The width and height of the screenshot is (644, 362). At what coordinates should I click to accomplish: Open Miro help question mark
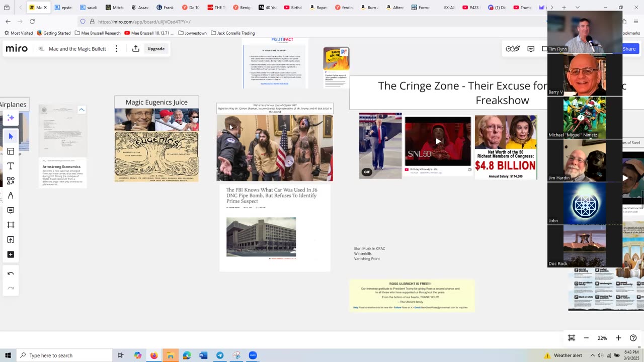click(x=633, y=338)
